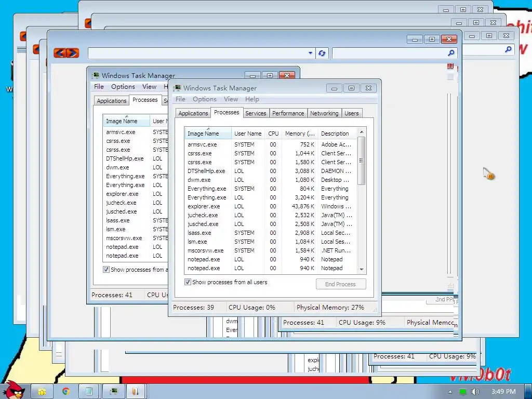
Task: Launch Chrome from the taskbar
Action: click(66, 392)
